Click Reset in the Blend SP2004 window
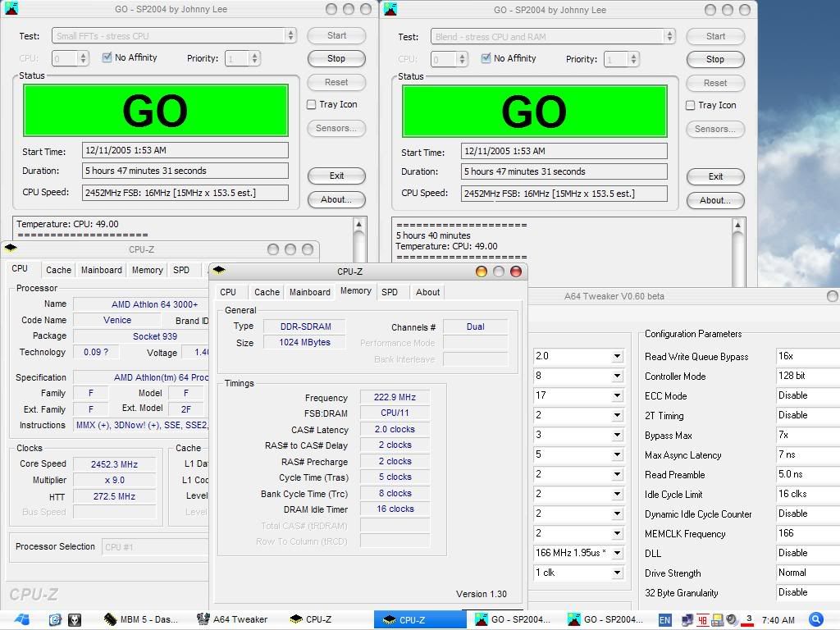Image resolution: width=840 pixels, height=630 pixels. tap(715, 83)
